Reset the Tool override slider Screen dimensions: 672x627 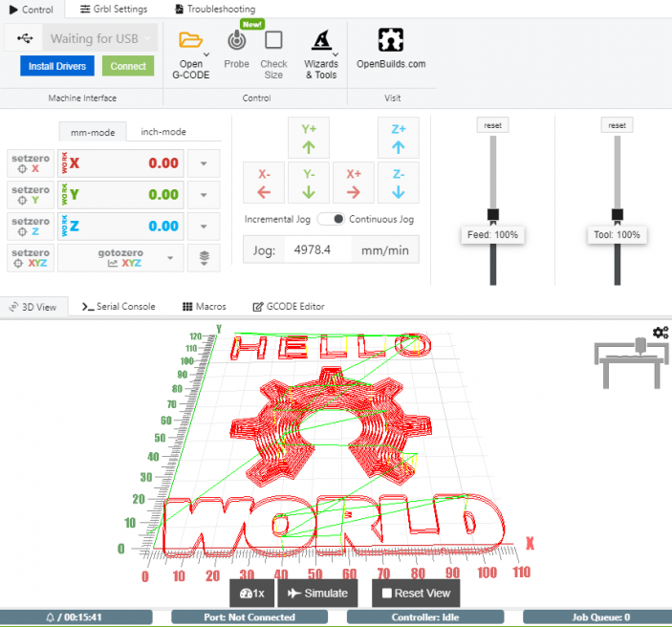(x=618, y=125)
